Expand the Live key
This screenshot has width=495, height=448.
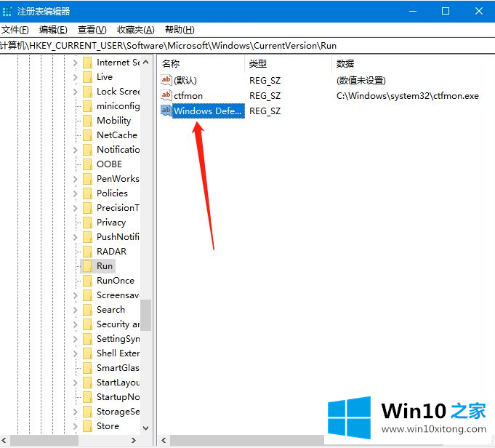click(75, 77)
